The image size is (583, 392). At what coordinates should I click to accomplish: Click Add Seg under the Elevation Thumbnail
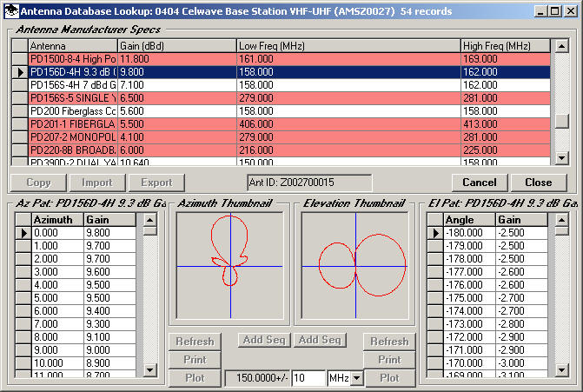click(320, 340)
